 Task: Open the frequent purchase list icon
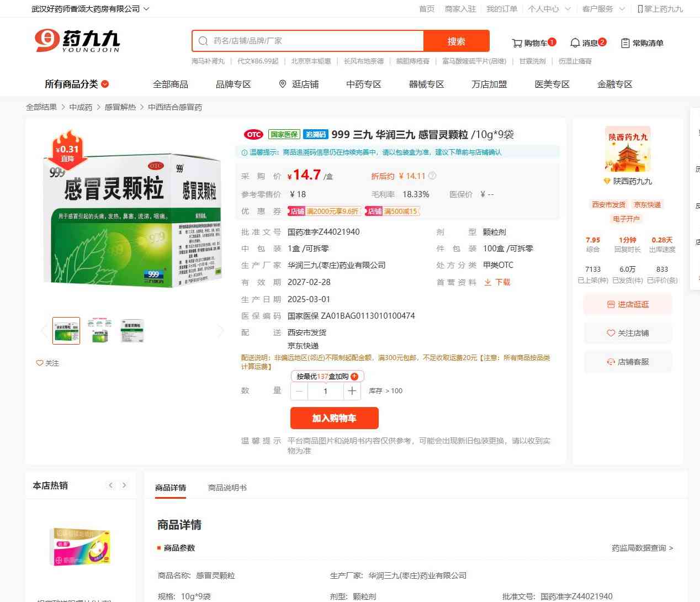[x=625, y=43]
